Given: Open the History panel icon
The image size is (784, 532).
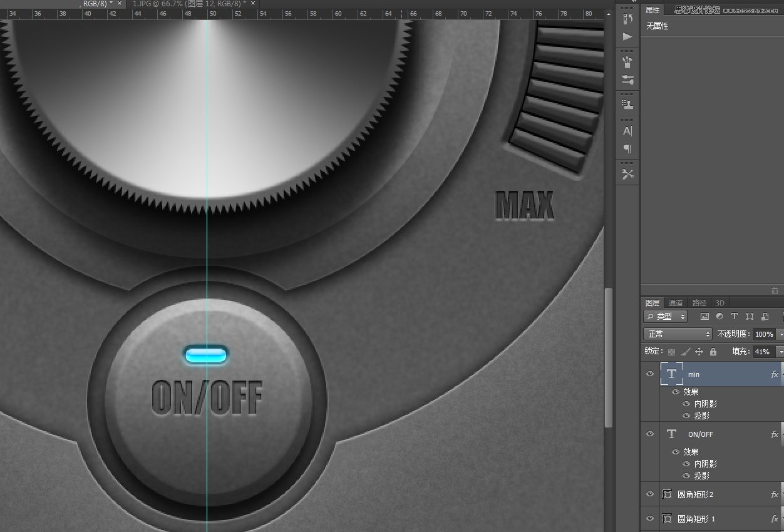Looking at the screenshot, I should pyautogui.click(x=627, y=19).
